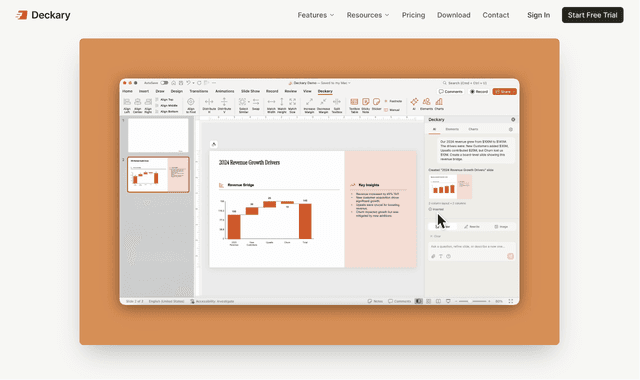Expand the Resources dropdown menu
640x380 pixels.
(368, 15)
